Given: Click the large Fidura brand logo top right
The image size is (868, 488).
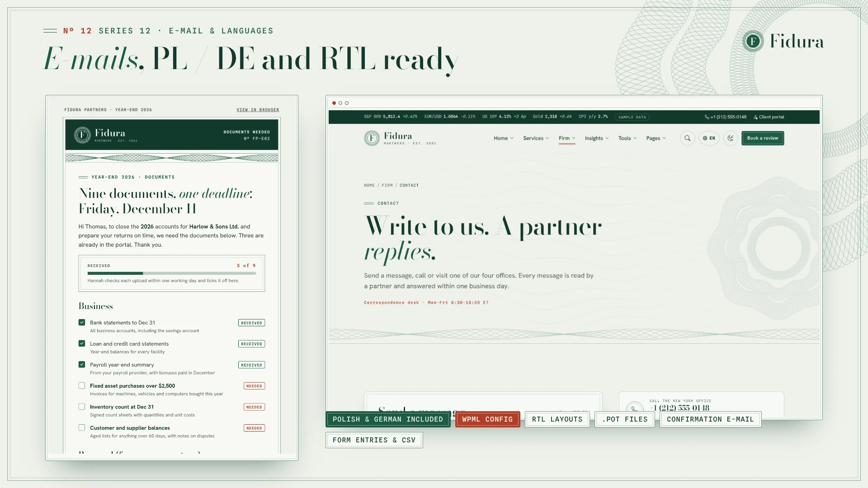Looking at the screenshot, I should pos(783,42).
